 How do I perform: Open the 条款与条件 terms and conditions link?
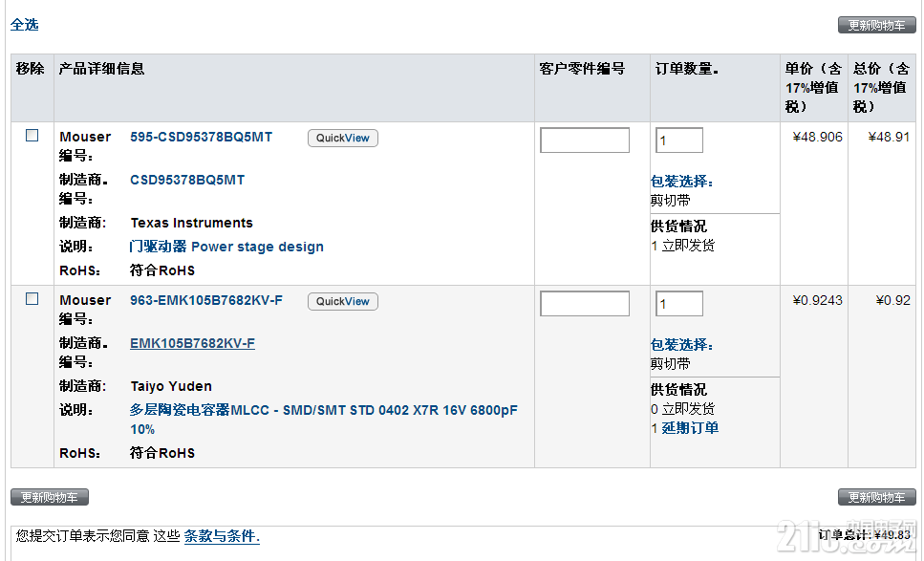pos(222,535)
